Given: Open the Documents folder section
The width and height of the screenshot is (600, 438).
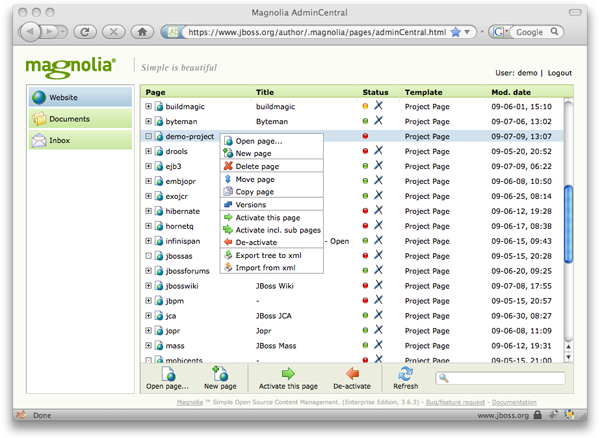Looking at the screenshot, I should click(x=80, y=119).
